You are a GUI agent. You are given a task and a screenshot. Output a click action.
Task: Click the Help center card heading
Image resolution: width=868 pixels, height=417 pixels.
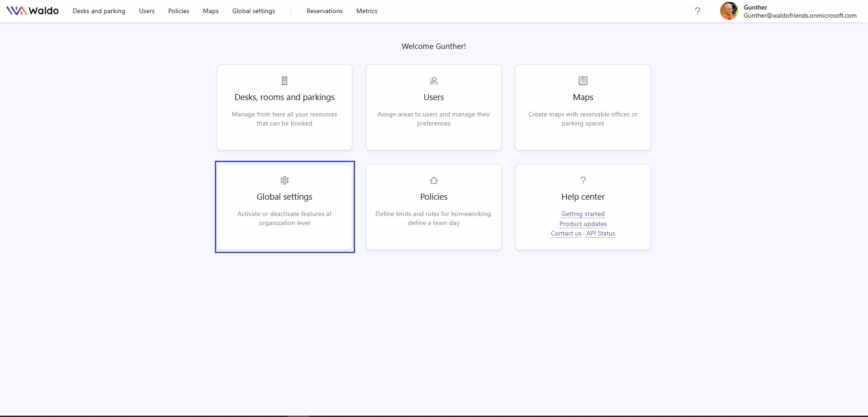click(x=583, y=197)
